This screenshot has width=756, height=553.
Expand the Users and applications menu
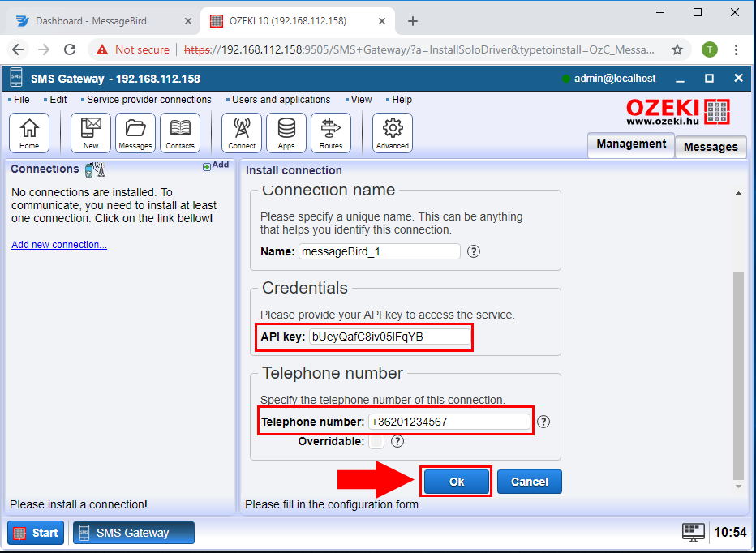tap(281, 100)
